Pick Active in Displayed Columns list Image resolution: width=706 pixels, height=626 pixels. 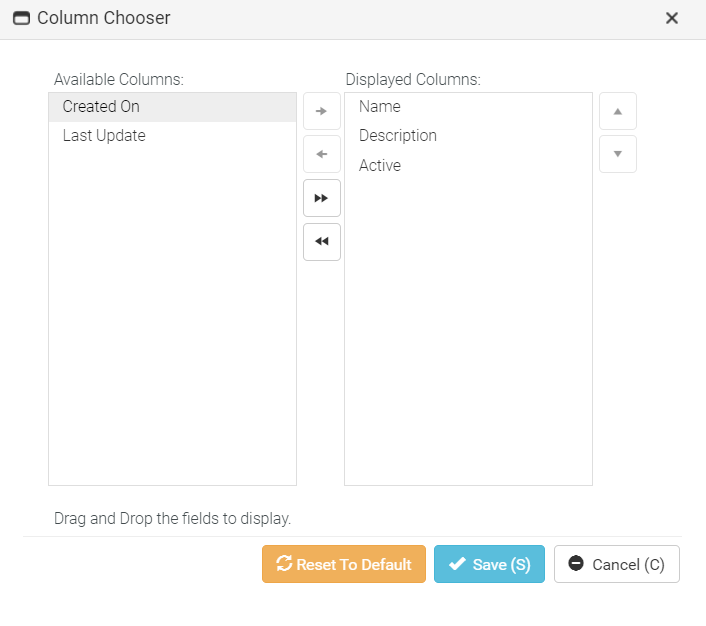(380, 166)
